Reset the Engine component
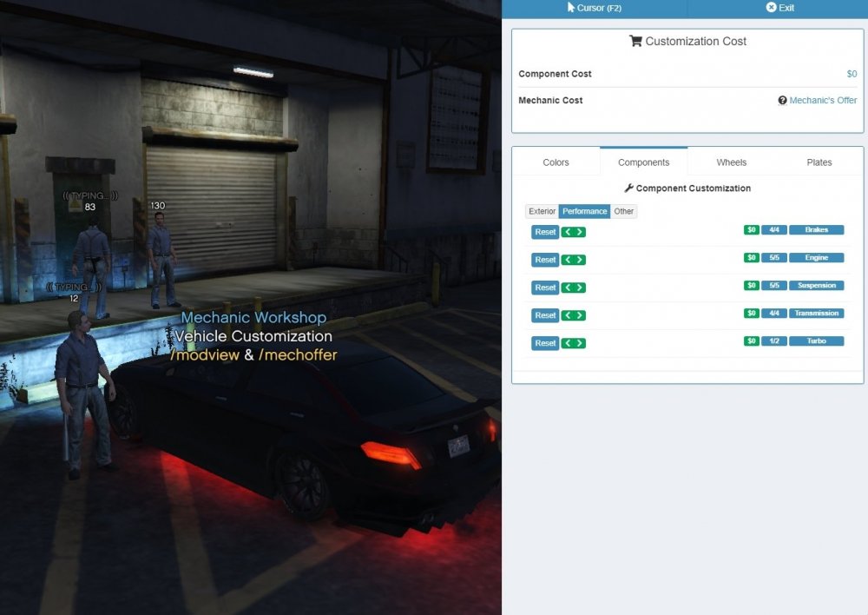868x615 pixels. (x=545, y=260)
